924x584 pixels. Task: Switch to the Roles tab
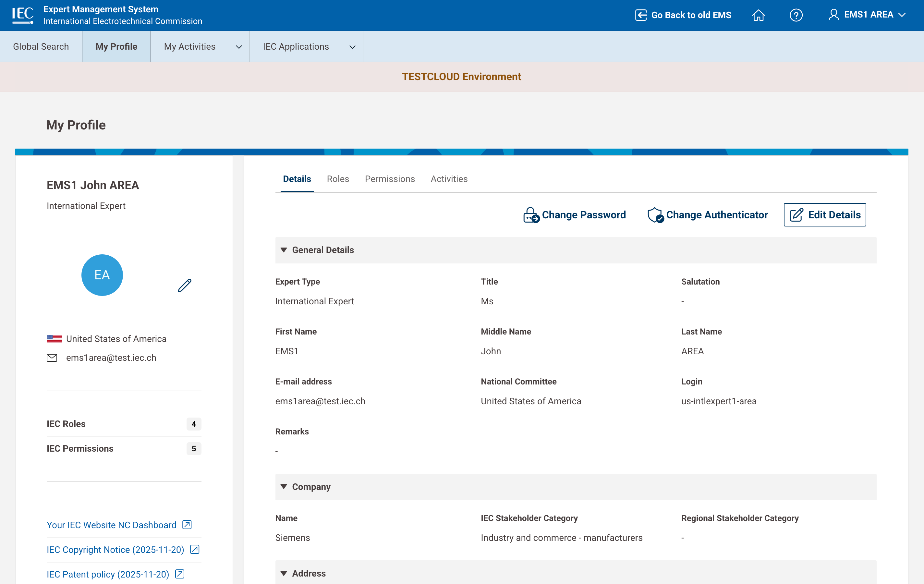click(338, 179)
